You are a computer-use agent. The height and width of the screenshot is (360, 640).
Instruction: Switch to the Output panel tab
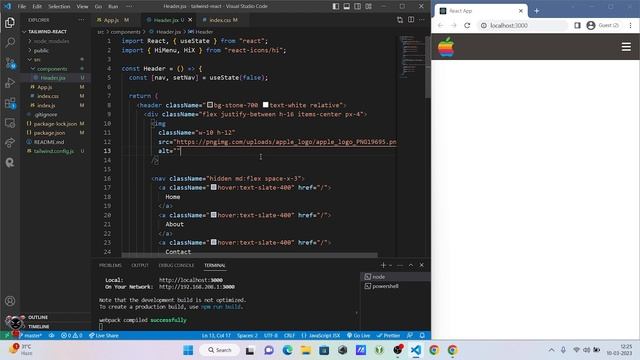pos(140,265)
